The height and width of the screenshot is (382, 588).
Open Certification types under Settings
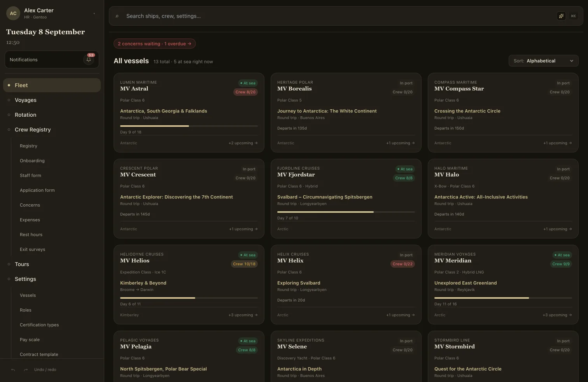(x=39, y=325)
